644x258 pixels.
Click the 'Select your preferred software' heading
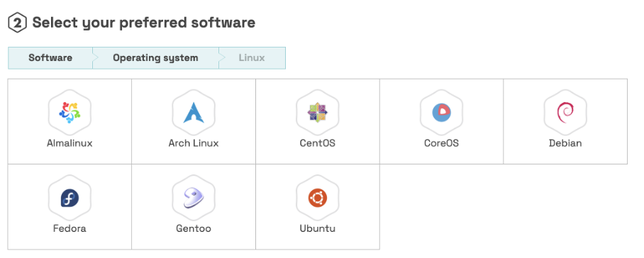[144, 23]
